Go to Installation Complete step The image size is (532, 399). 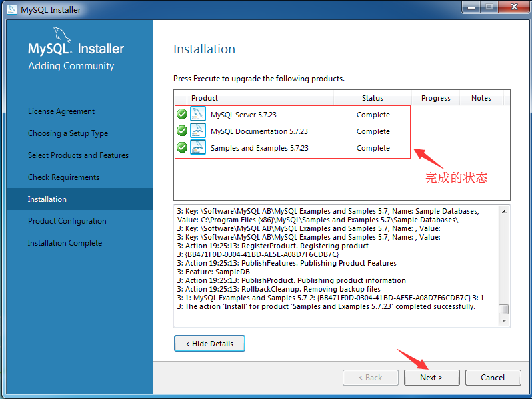point(65,243)
